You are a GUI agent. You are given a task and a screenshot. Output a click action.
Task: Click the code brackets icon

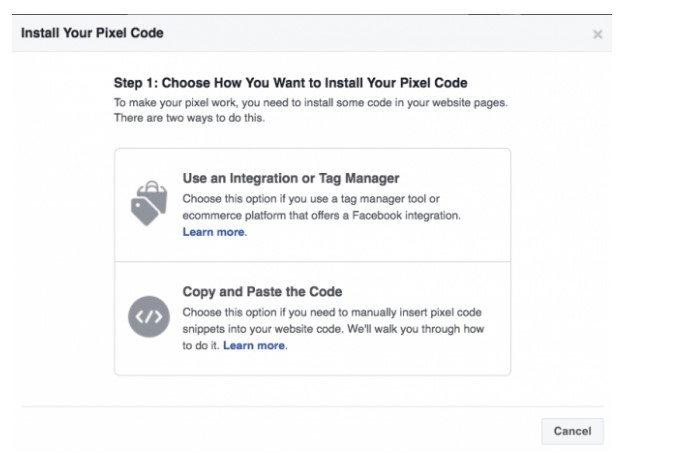tap(145, 317)
